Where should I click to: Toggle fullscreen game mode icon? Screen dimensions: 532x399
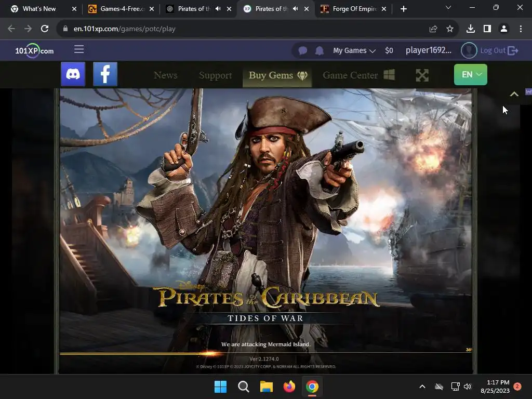(422, 75)
